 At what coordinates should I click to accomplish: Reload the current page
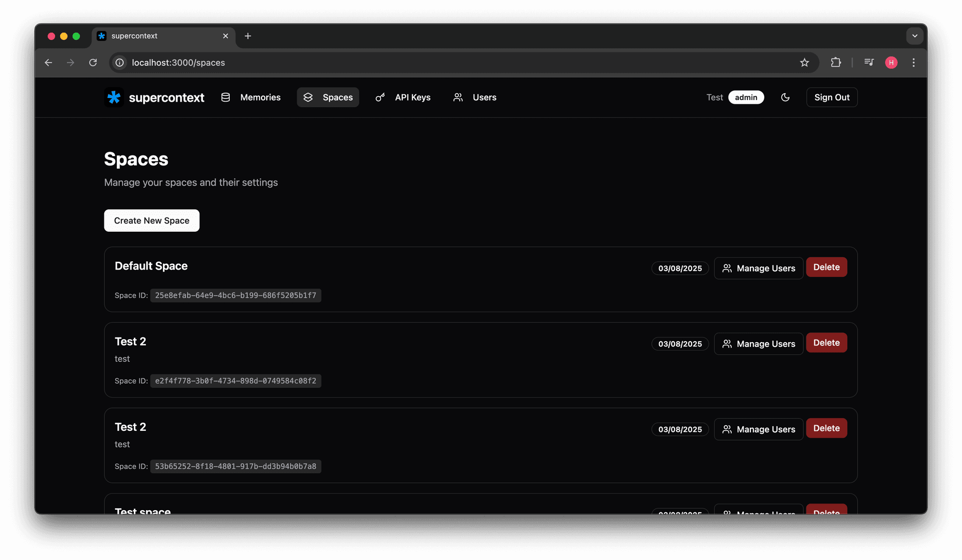pos(93,63)
